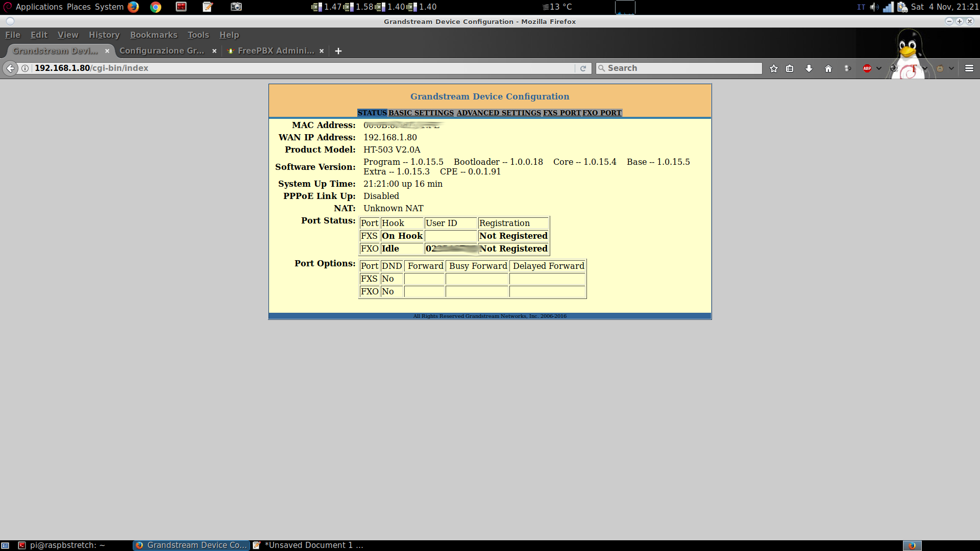The width and height of the screenshot is (980, 551).
Task: Click the Adblock Plus ABP icon
Action: (867, 68)
